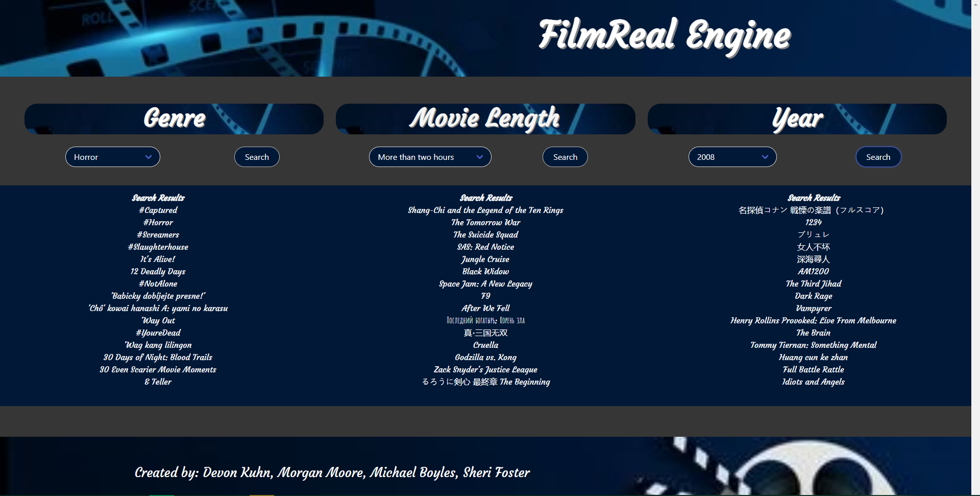Open the More than two hours dropdown
980x496 pixels.
tap(430, 157)
